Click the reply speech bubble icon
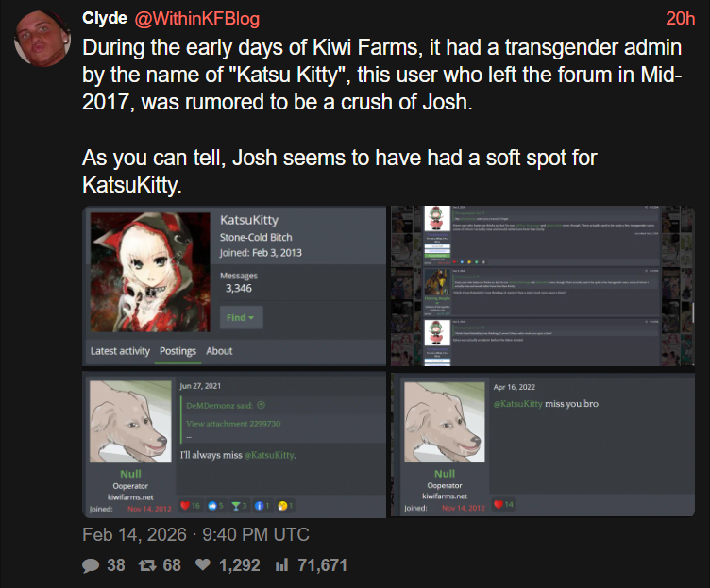This screenshot has width=710, height=588. tap(91, 565)
